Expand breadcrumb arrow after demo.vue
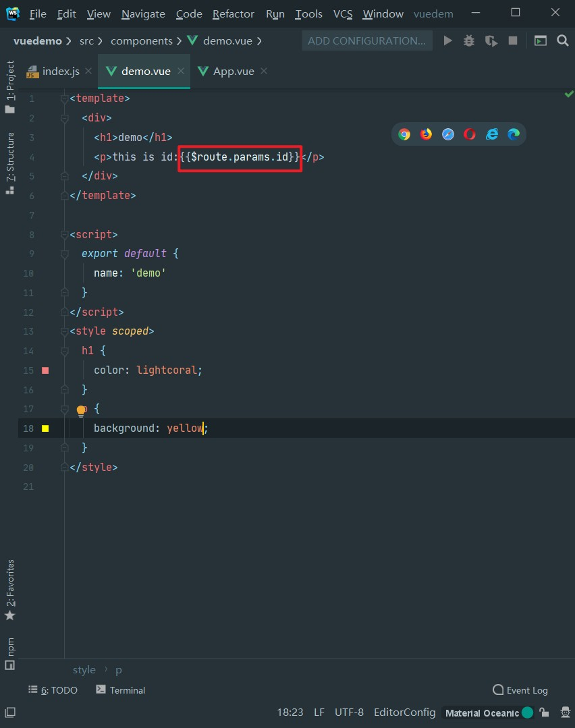Viewport: 575px width, 728px height. point(259,41)
